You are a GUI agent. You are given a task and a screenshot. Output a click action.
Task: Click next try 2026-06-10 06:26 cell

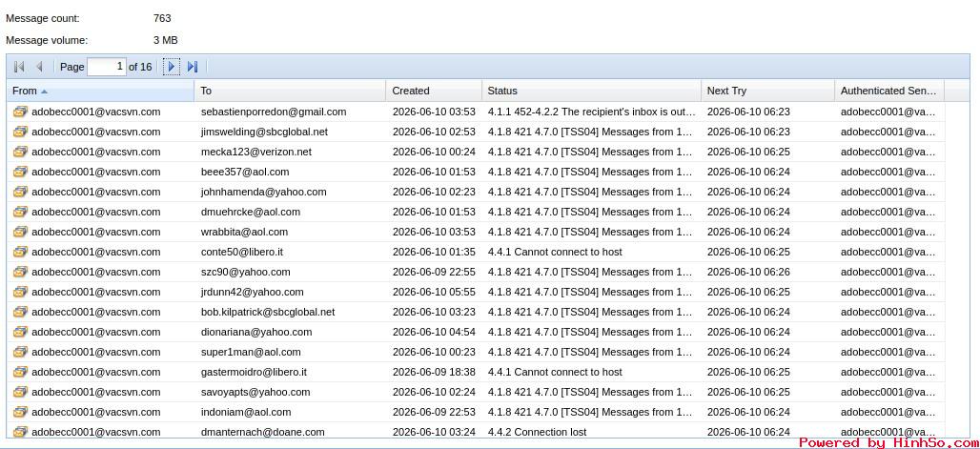click(767, 272)
